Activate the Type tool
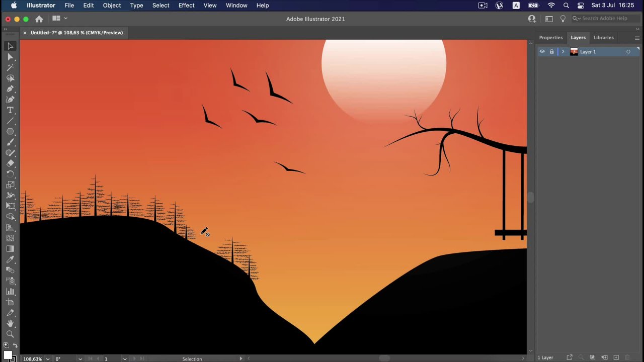Screen dimensions: 644x362 click(10, 110)
